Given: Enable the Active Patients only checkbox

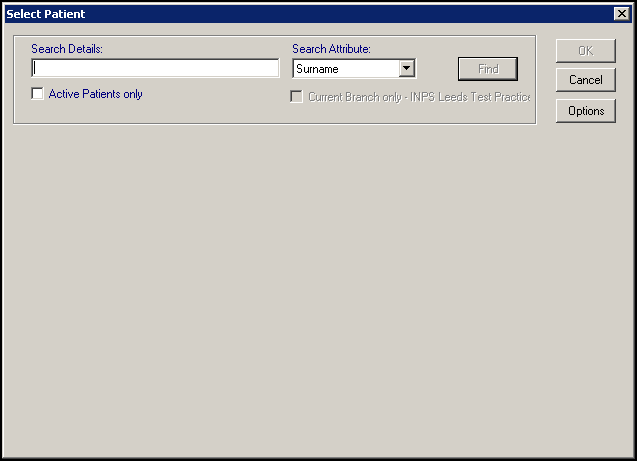Looking at the screenshot, I should (38, 94).
